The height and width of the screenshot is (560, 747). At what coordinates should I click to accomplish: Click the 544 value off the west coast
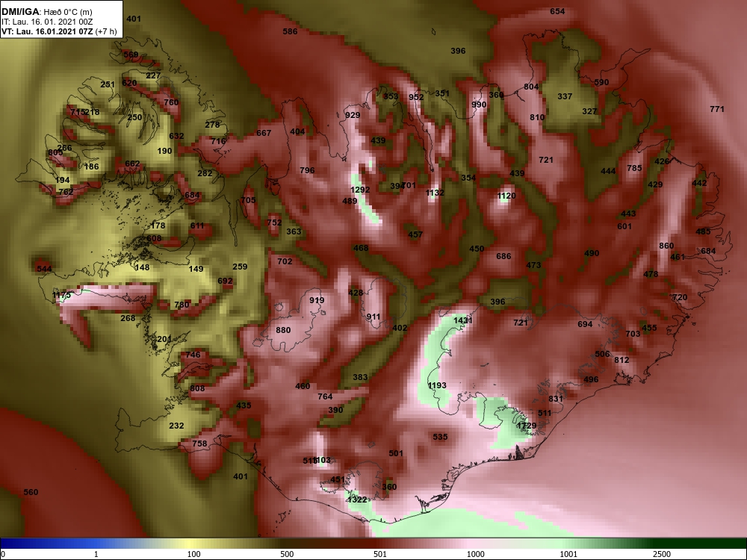point(44,269)
